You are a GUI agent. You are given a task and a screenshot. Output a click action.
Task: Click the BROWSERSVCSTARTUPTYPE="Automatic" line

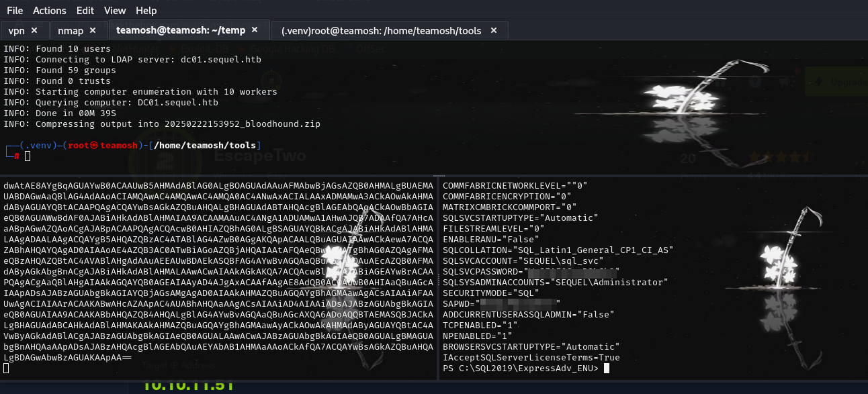(x=531, y=346)
